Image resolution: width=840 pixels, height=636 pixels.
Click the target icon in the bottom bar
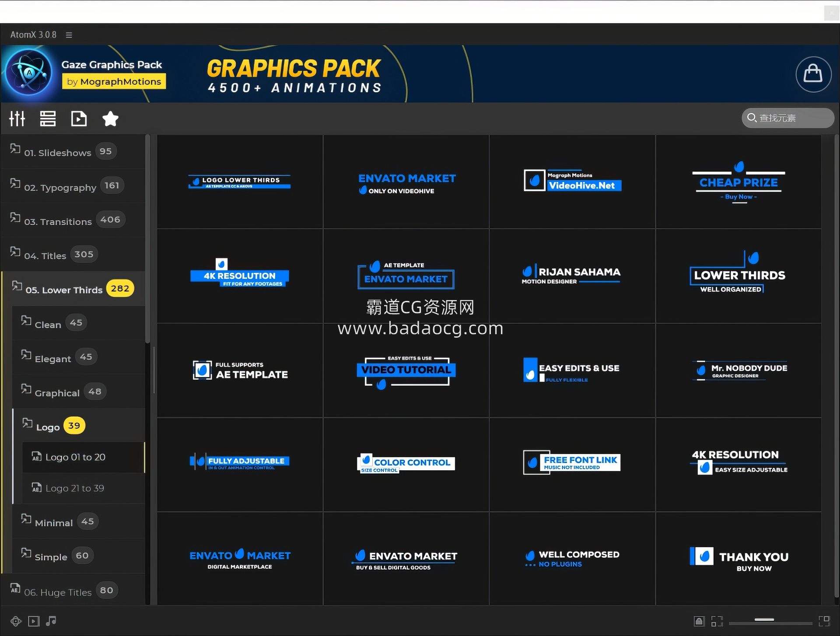(16, 621)
